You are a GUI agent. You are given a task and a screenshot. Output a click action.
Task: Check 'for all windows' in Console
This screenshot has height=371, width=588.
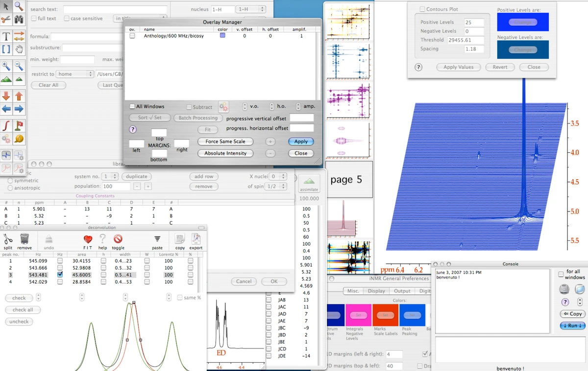[x=562, y=275]
